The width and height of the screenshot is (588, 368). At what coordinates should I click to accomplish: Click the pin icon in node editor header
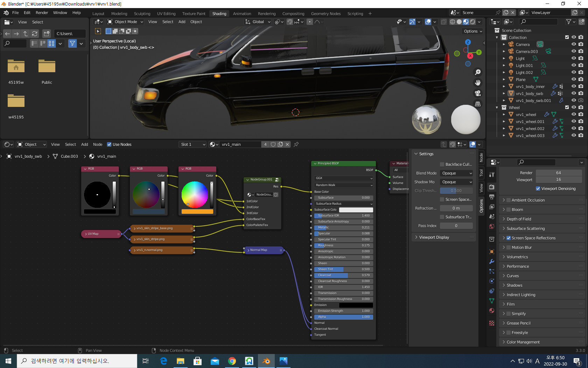[x=296, y=144]
